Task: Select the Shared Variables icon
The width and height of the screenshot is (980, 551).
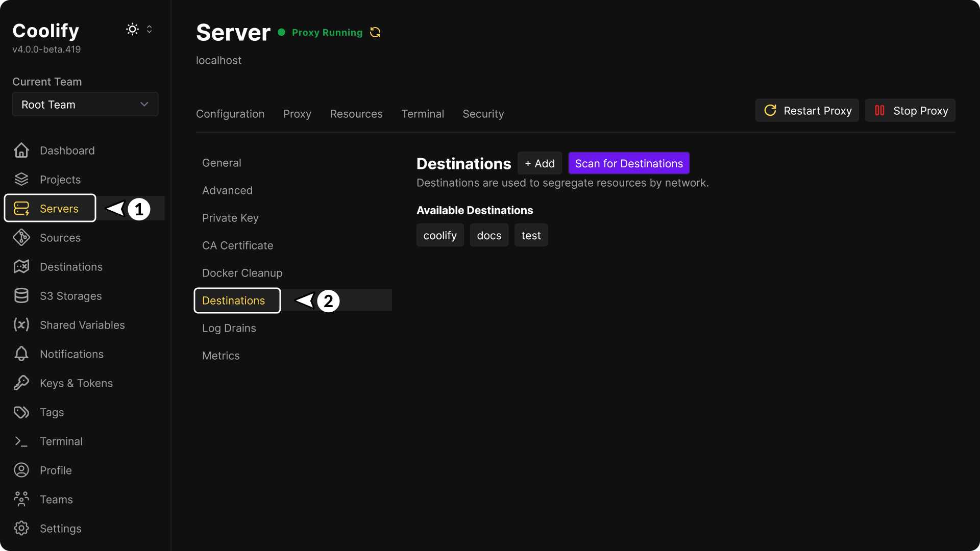Action: tap(21, 325)
